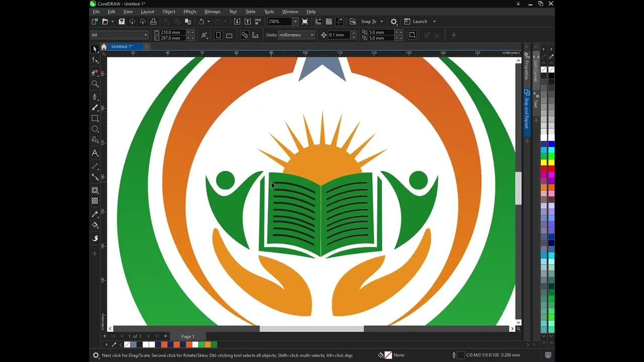644x362 pixels.
Task: Expand the Snap To dropdown
Action: pyautogui.click(x=381, y=22)
